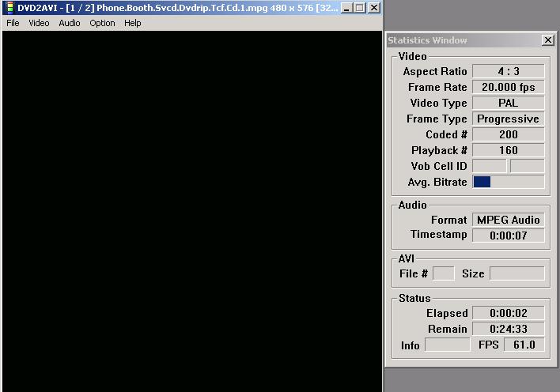
Task: Click the Elapsed value 0:00:02
Action: tap(509, 313)
